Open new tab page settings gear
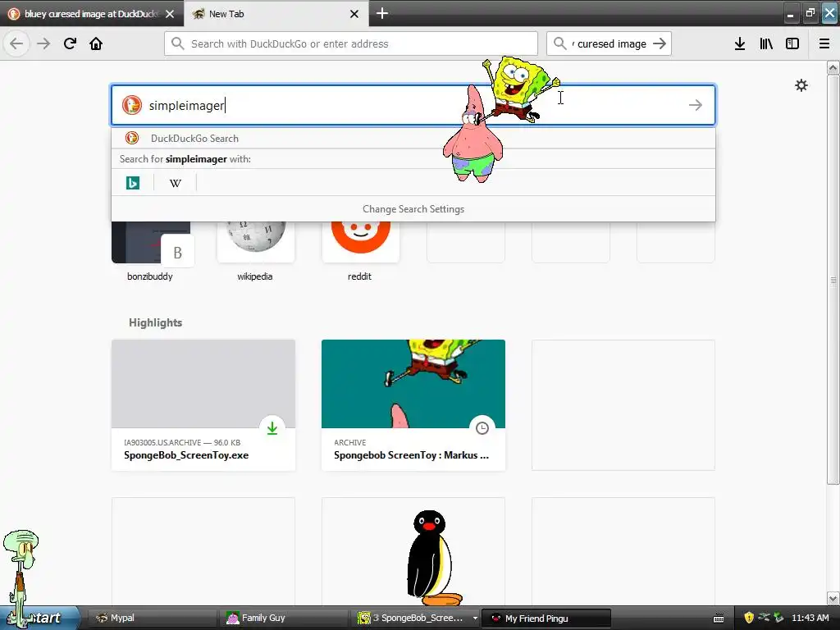 [801, 85]
